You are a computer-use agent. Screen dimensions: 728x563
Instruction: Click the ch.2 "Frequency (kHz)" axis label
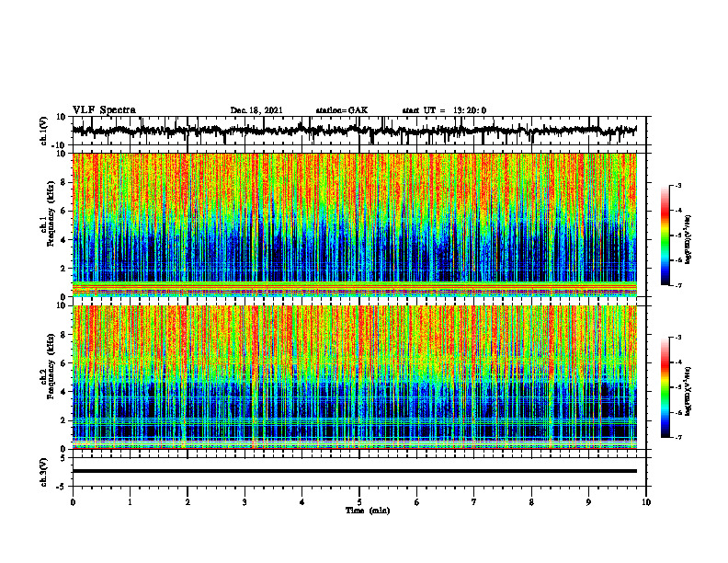click(x=51, y=366)
